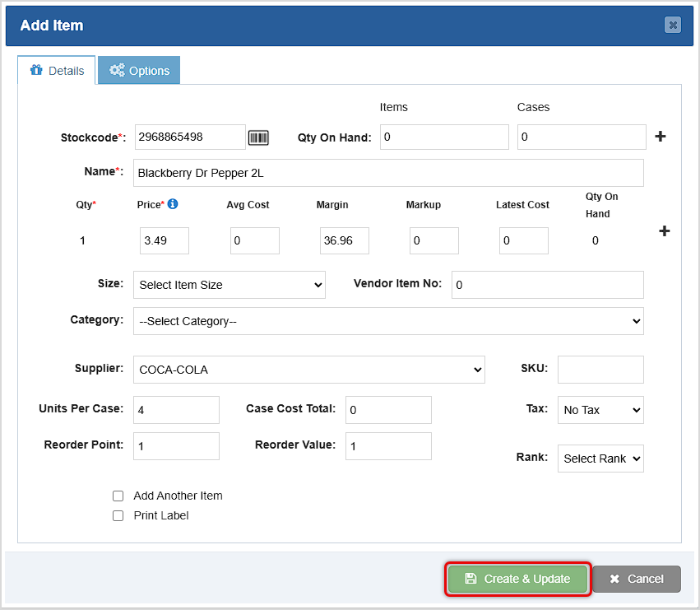This screenshot has height=610, width=700.
Task: Open the Select Item Size dropdown
Action: (x=229, y=285)
